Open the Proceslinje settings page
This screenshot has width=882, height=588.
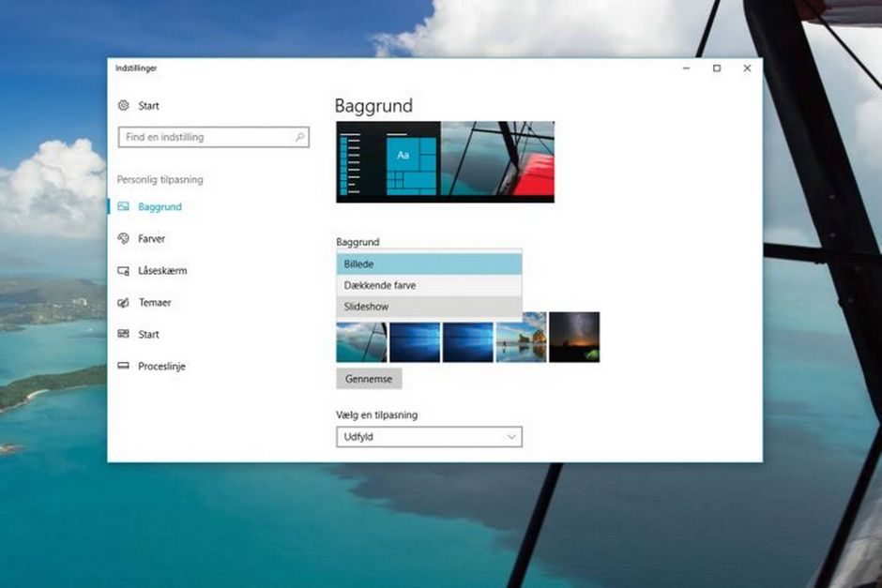pyautogui.click(x=161, y=366)
